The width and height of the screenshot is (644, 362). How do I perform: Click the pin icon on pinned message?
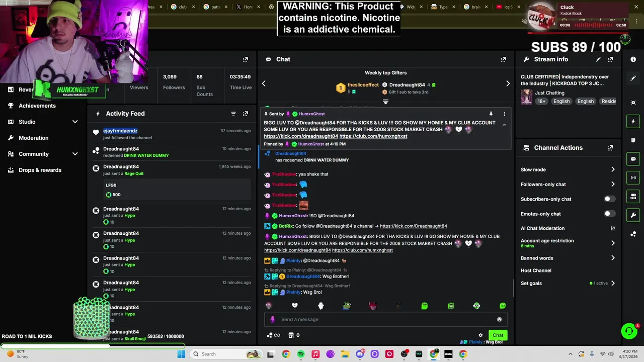(x=491, y=114)
